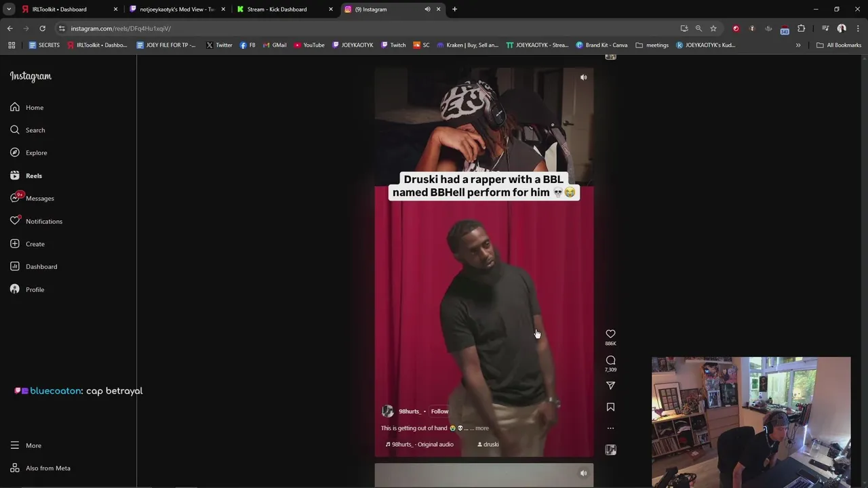Open the GMail bookmark
This screenshot has height=488, width=868.
click(274, 45)
